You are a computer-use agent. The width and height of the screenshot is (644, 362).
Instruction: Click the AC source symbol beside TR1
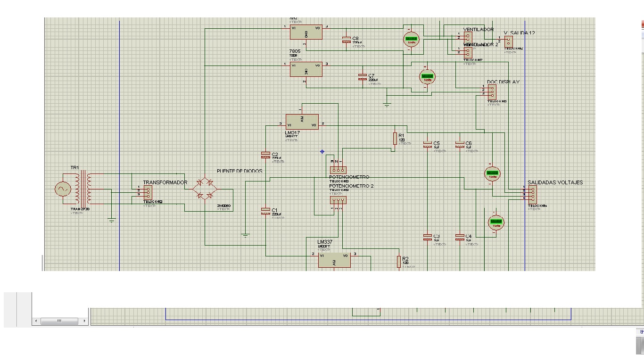63,189
